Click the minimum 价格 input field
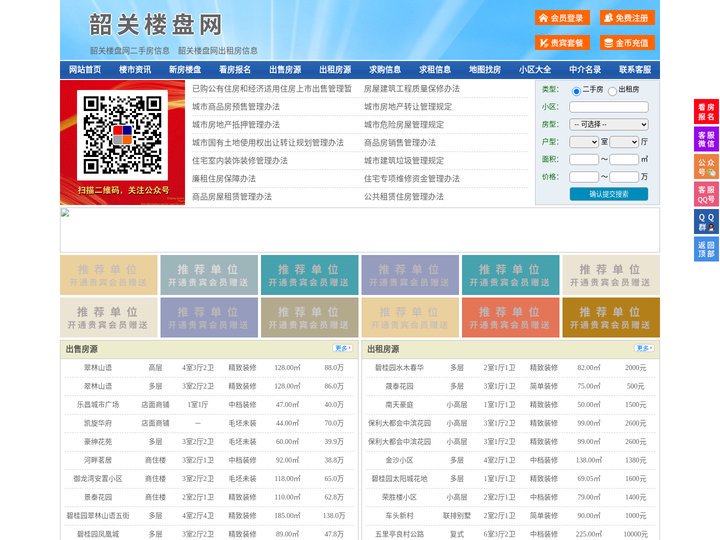720x540 pixels. 584,177
